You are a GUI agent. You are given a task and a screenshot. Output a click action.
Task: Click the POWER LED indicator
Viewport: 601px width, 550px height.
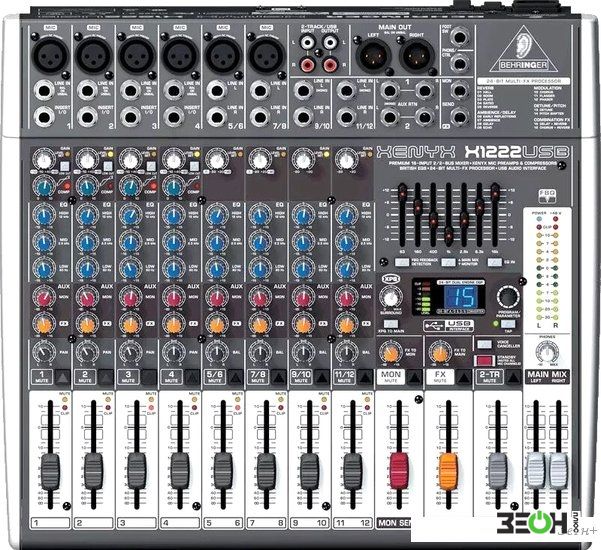pyautogui.click(x=540, y=219)
